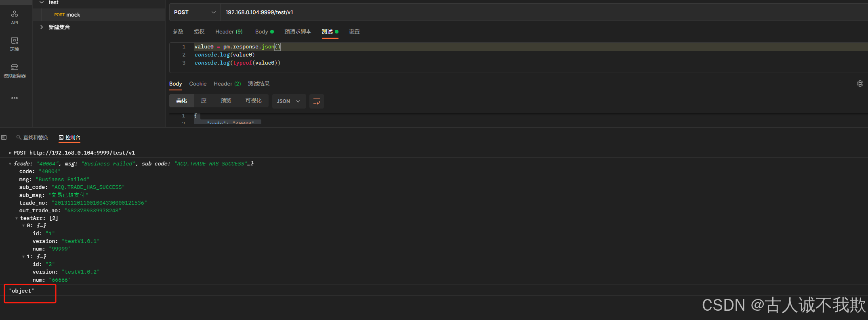Open the POST method dropdown

pyautogui.click(x=195, y=13)
